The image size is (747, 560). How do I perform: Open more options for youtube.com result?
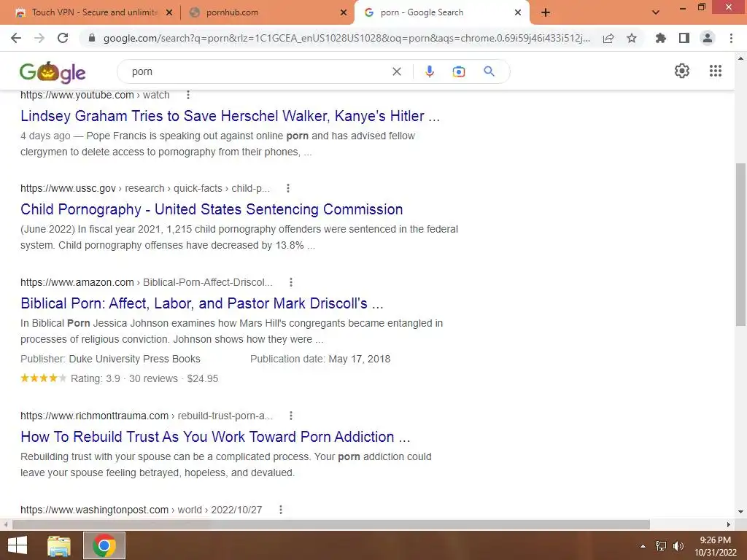click(188, 95)
